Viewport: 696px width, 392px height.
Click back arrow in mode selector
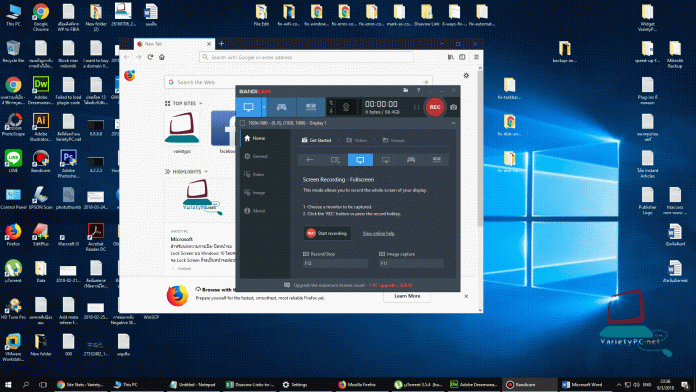[310, 160]
